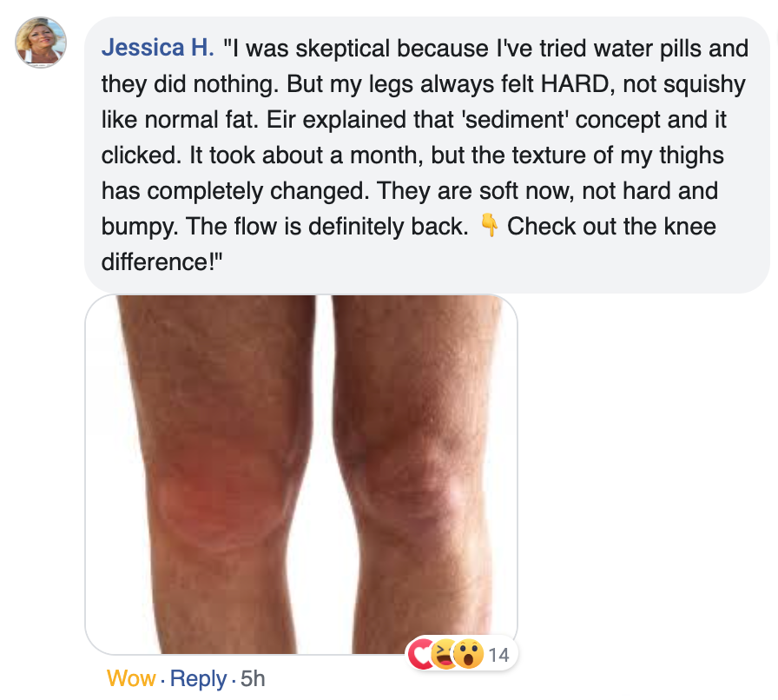
Task: Reply to Jessica H.'s comment
Action: (199, 678)
